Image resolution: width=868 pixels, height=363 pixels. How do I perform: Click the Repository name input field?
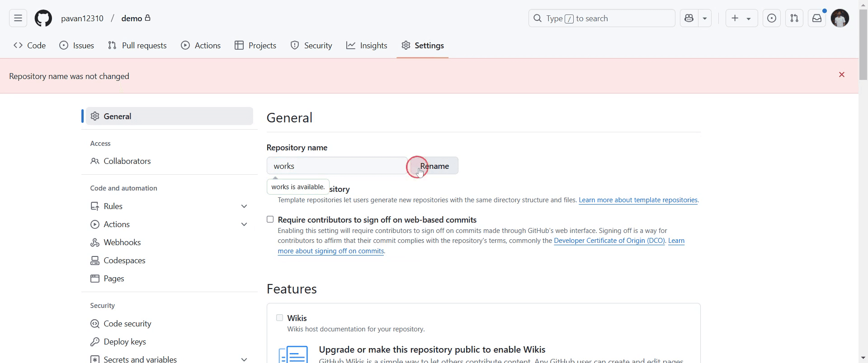coord(337,166)
